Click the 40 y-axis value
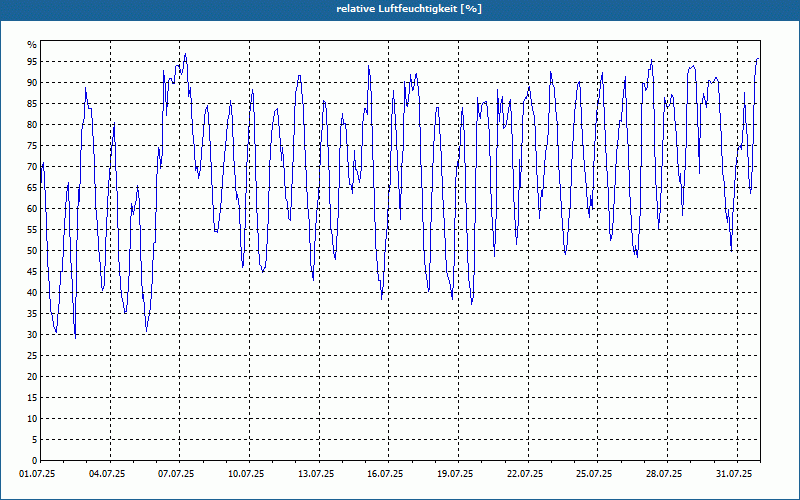The height and width of the screenshot is (500, 800). tap(32, 293)
